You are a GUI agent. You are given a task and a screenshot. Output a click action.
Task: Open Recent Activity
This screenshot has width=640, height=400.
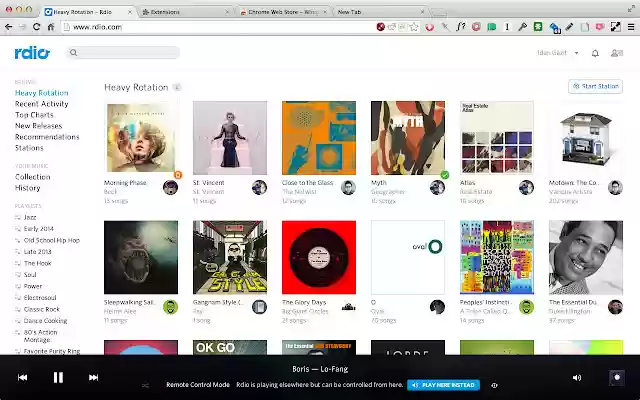coord(42,104)
